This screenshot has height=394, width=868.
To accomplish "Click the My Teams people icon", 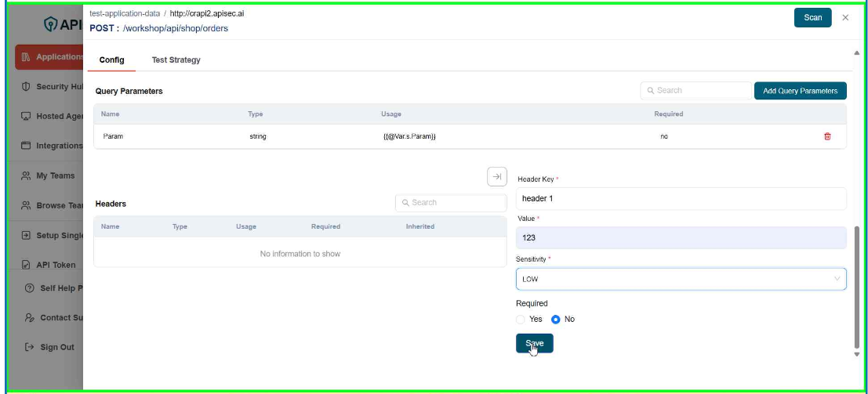I will (x=26, y=175).
